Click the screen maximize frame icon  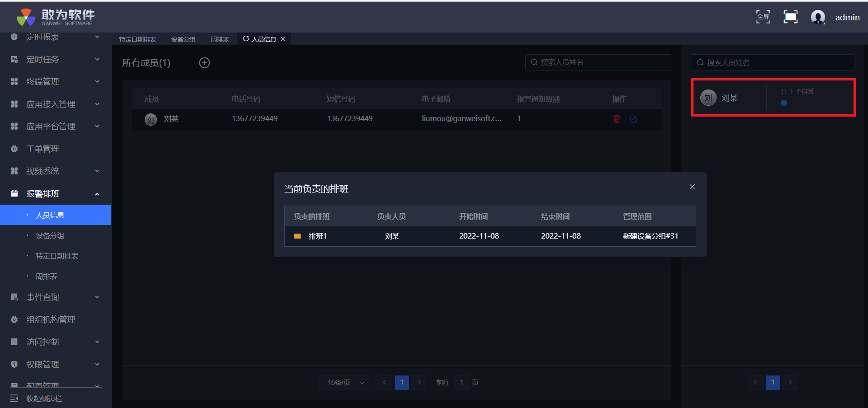click(x=790, y=17)
